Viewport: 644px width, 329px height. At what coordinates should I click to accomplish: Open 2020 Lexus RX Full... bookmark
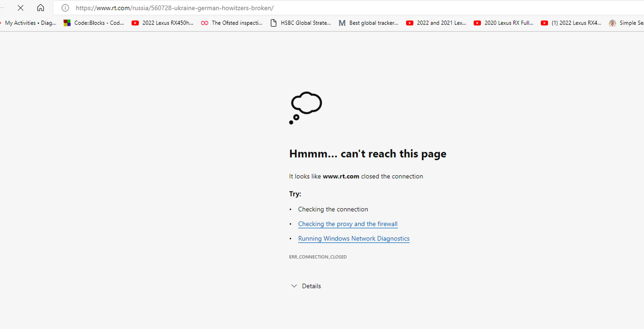pos(504,23)
